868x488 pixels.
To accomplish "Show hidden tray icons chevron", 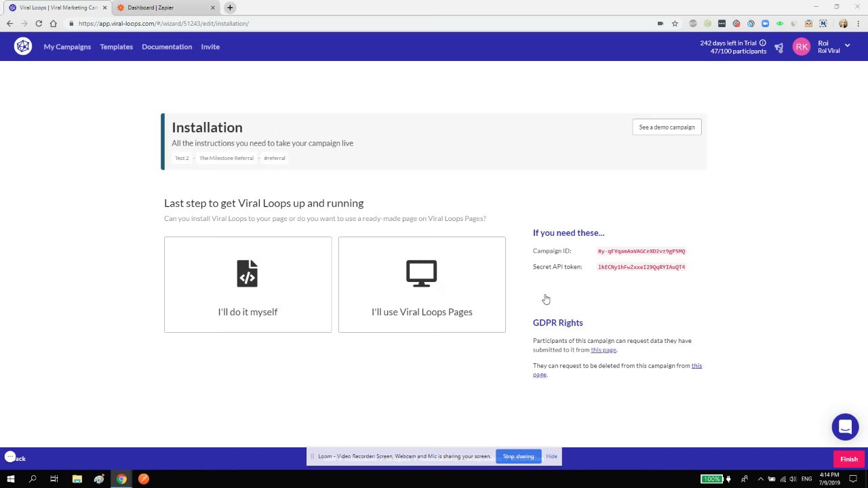I will point(760,479).
